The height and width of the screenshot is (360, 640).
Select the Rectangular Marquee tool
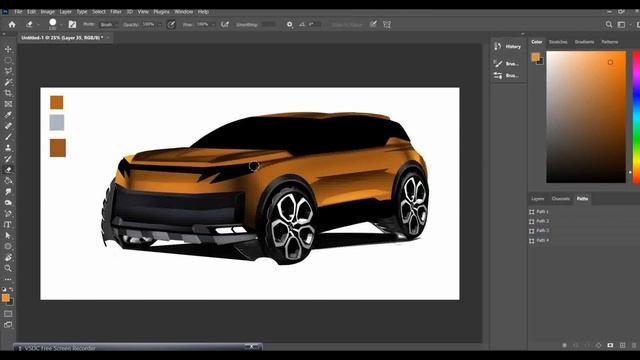8,60
